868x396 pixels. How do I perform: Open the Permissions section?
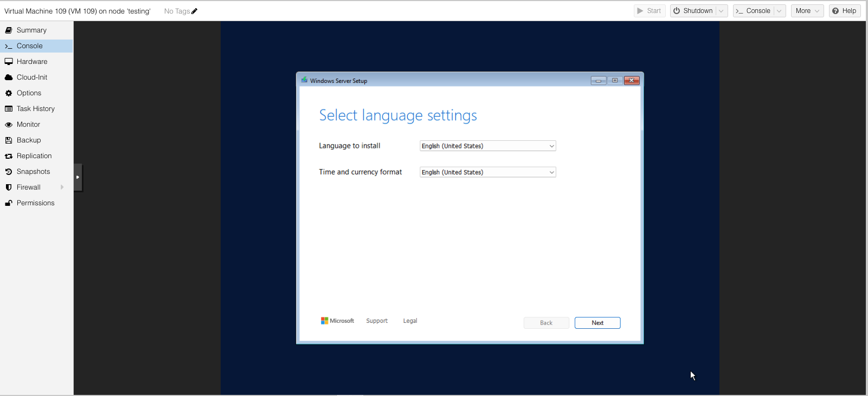(x=36, y=203)
